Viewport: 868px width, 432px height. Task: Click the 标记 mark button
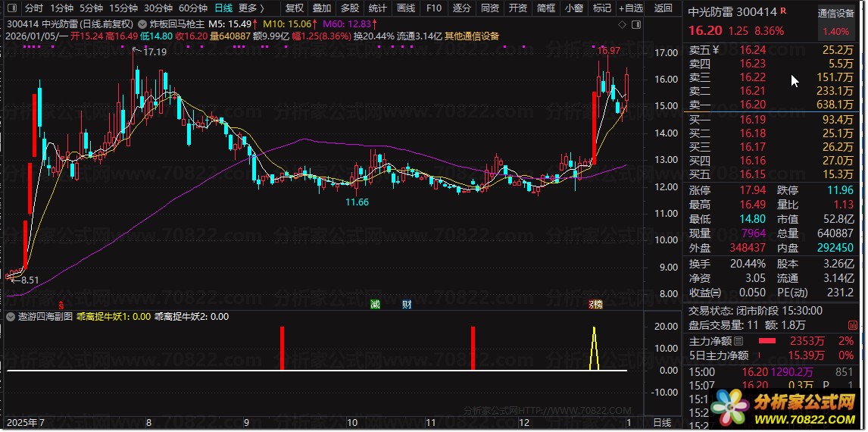(602, 8)
